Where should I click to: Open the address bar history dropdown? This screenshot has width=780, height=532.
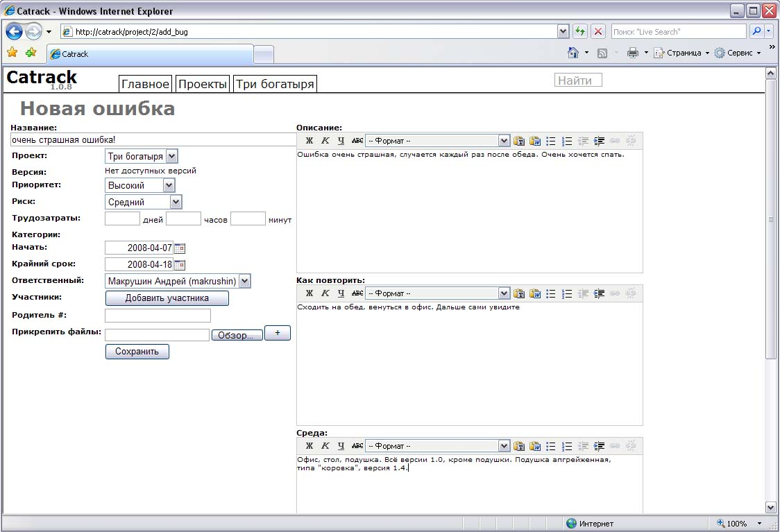tap(563, 31)
